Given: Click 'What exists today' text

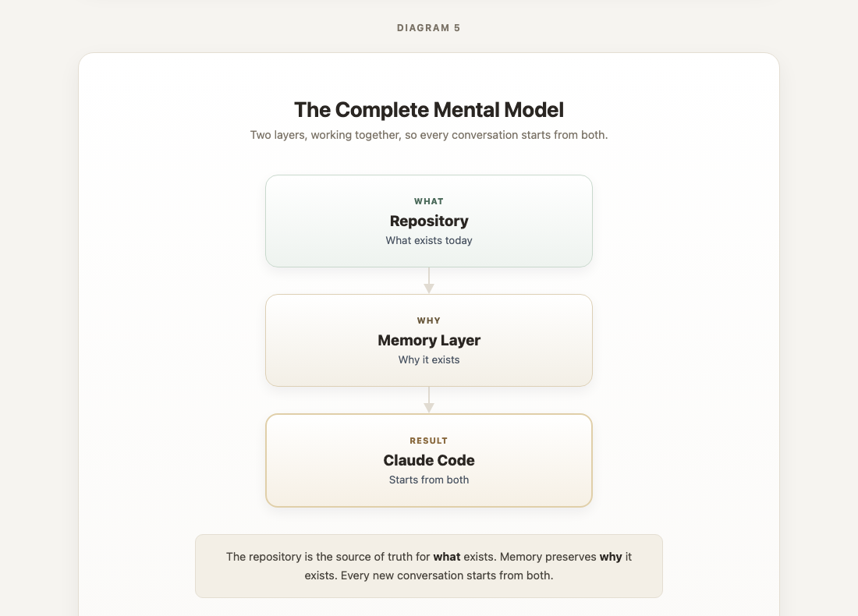Looking at the screenshot, I should (x=428, y=241).
